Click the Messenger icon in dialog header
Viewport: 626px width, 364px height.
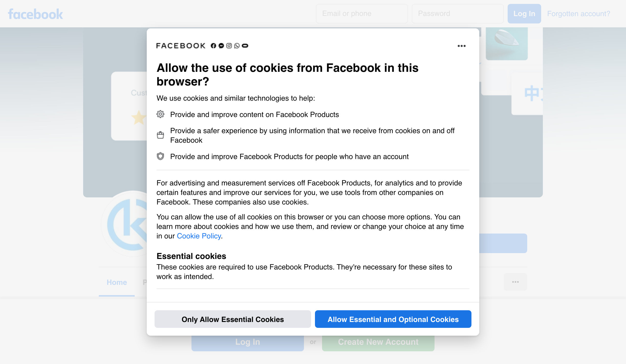221,46
